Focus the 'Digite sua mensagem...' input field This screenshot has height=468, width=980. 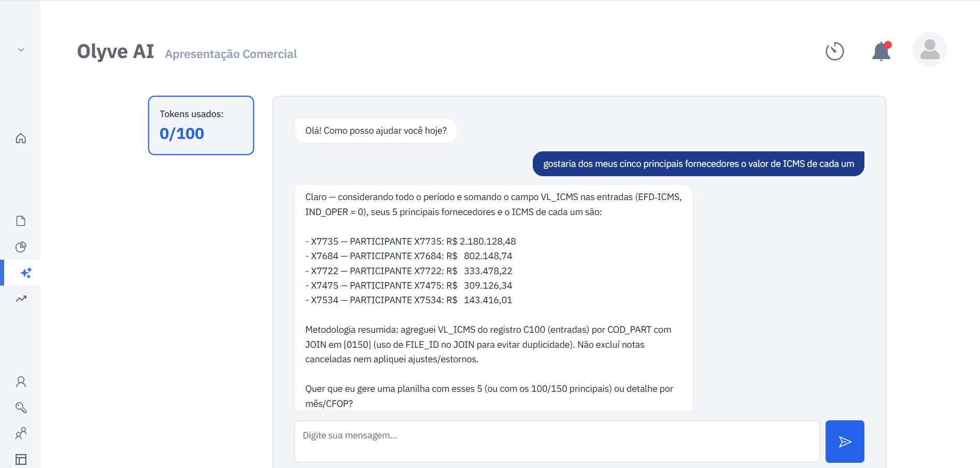coord(557,441)
